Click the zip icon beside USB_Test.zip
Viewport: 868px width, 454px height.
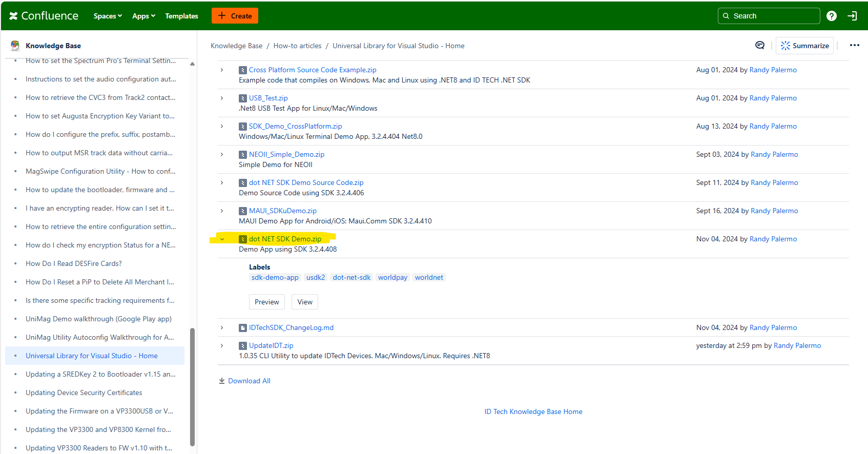coord(243,98)
